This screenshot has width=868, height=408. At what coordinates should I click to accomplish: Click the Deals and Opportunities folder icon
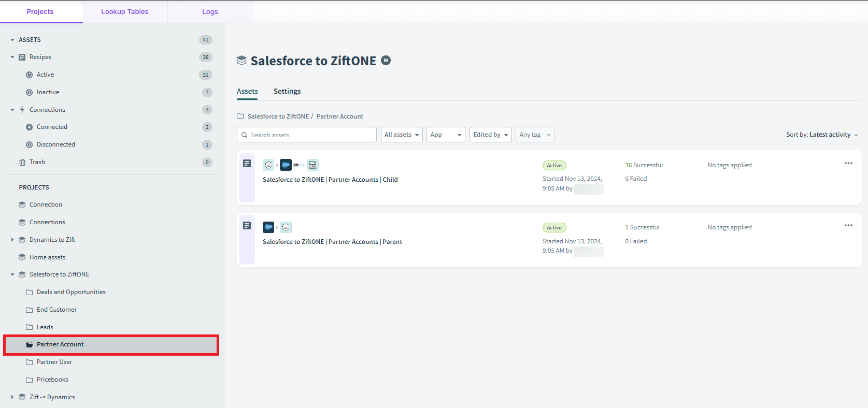click(30, 292)
